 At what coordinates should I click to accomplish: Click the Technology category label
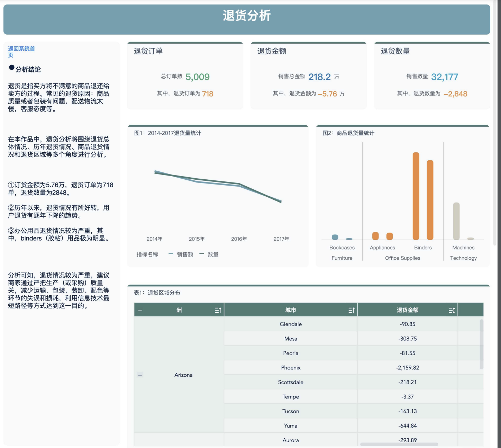click(463, 258)
